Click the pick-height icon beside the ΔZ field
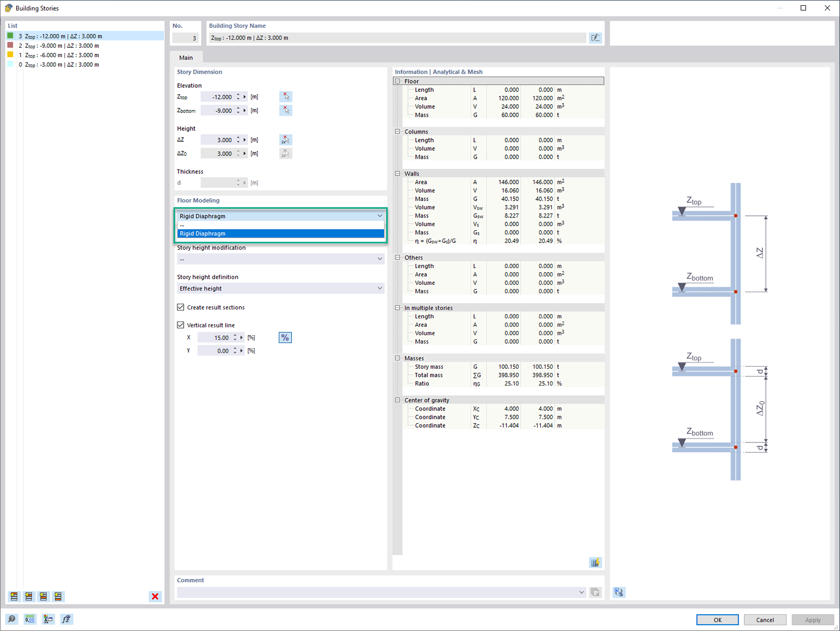The height and width of the screenshot is (631, 840). click(x=286, y=140)
